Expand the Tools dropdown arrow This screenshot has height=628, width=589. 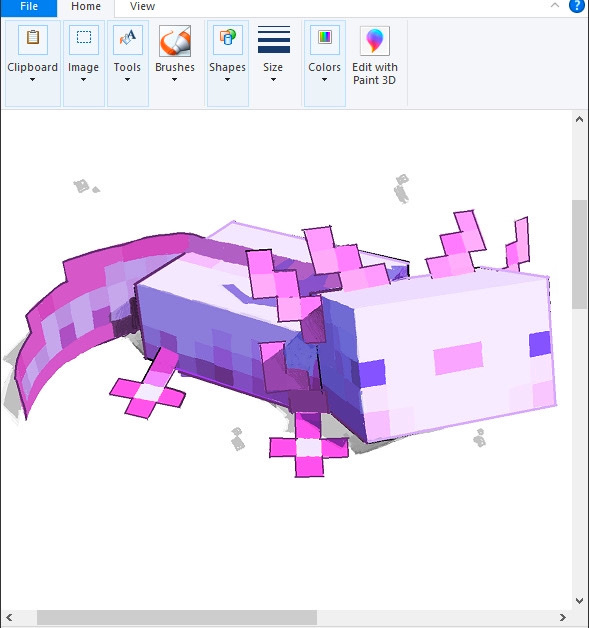coord(127,79)
